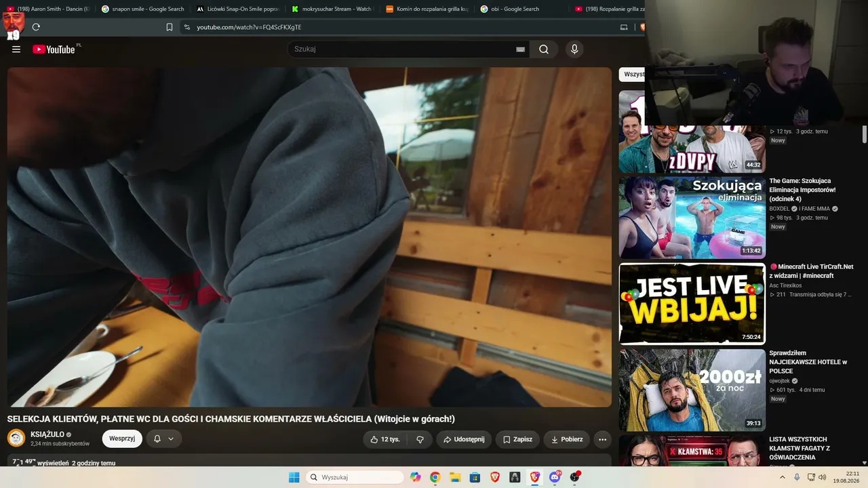Switch to the Aaron Smith YouTube tab
Image resolution: width=868 pixels, height=488 pixels.
tap(47, 9)
